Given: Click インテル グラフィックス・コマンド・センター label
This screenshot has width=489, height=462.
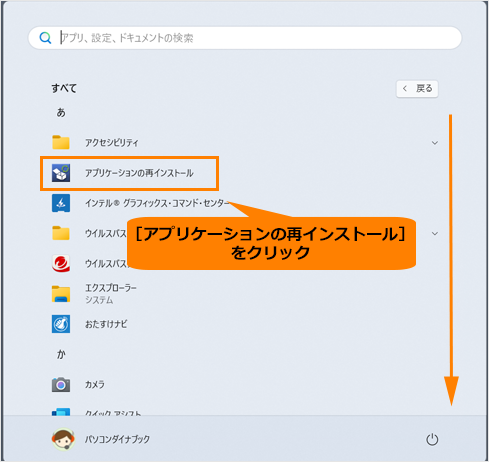Looking at the screenshot, I should (x=157, y=203).
